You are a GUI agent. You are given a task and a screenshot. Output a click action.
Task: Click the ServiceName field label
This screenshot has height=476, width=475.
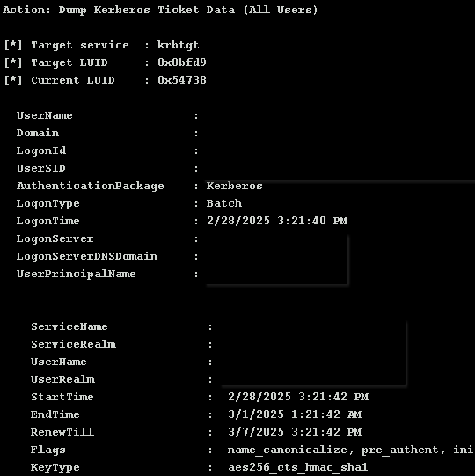coord(69,326)
